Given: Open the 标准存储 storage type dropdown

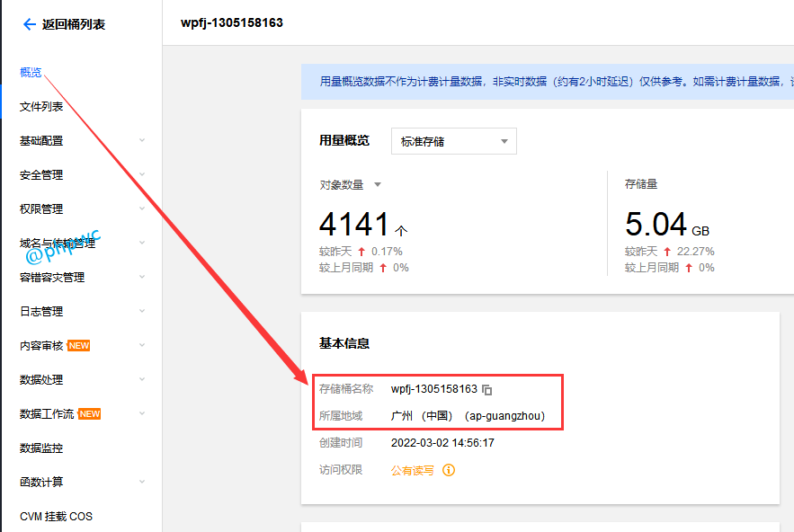Looking at the screenshot, I should tap(453, 141).
